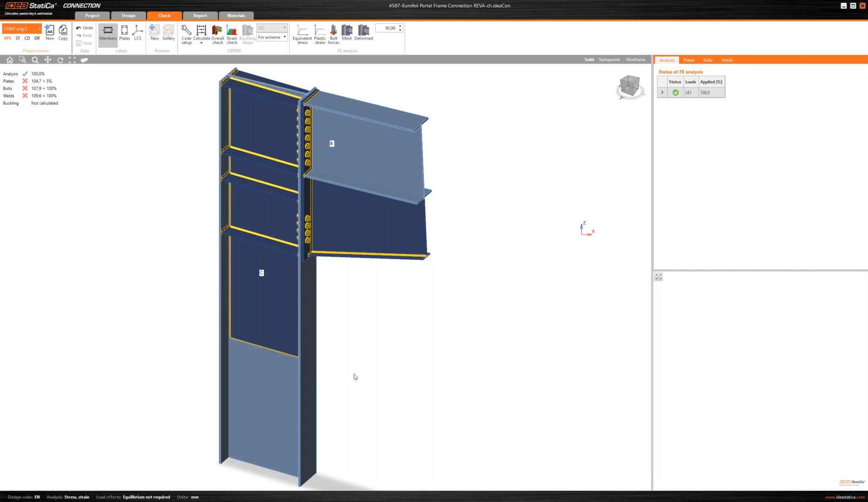The height and width of the screenshot is (502, 868).
Task: Display the Bolt forces results
Action: pos(333,33)
